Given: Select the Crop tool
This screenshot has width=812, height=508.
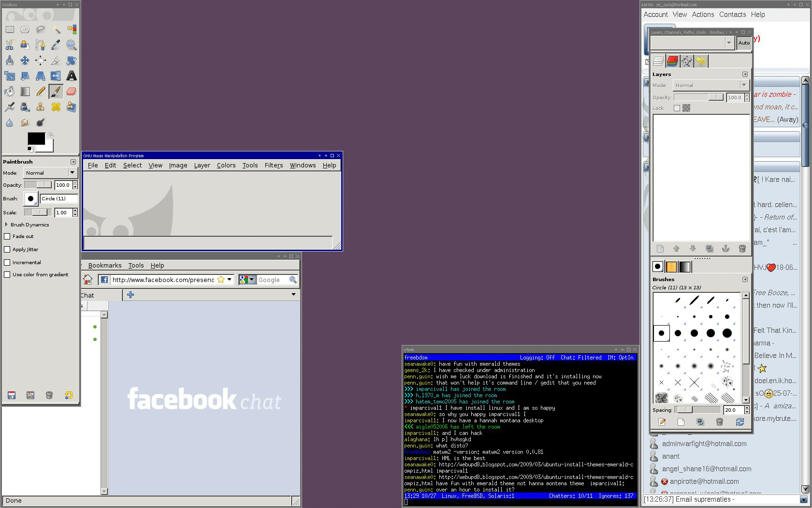Looking at the screenshot, I should click(56, 60).
